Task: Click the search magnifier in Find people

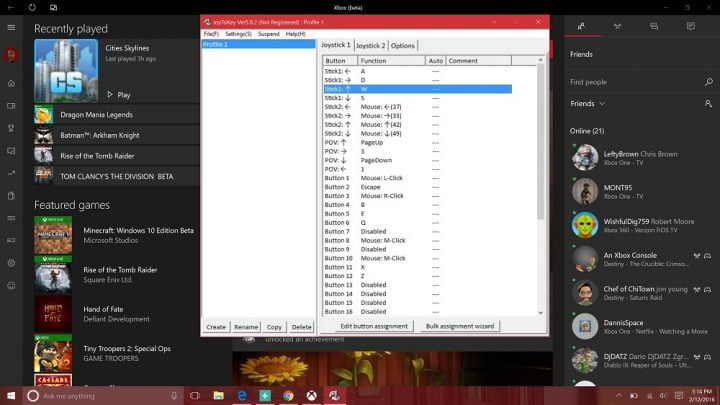Action: click(x=709, y=82)
